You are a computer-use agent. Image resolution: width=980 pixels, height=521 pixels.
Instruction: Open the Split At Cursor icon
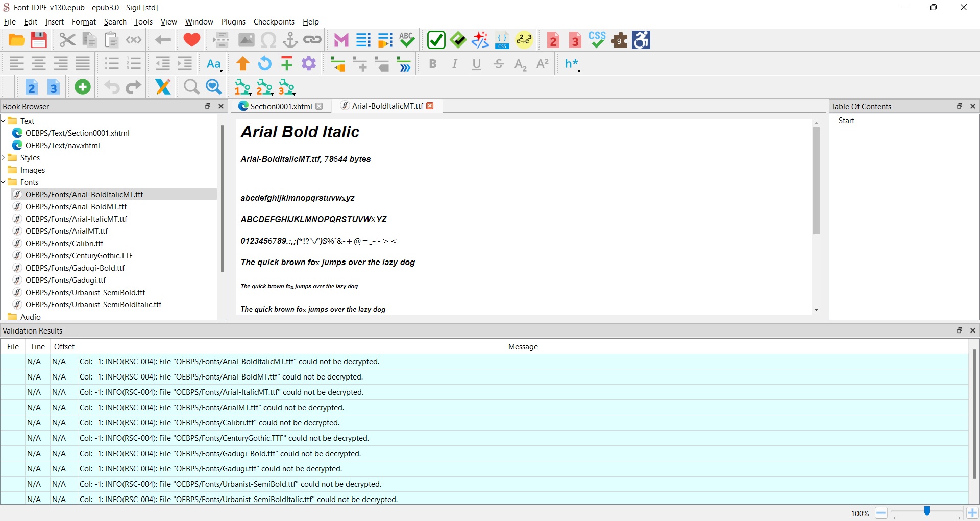(x=221, y=40)
